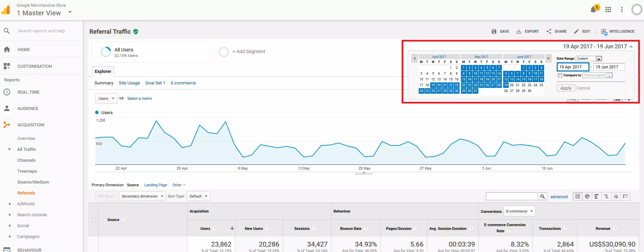Open the notifications bell icon
The width and height of the screenshot is (644, 252).
pos(593,10)
